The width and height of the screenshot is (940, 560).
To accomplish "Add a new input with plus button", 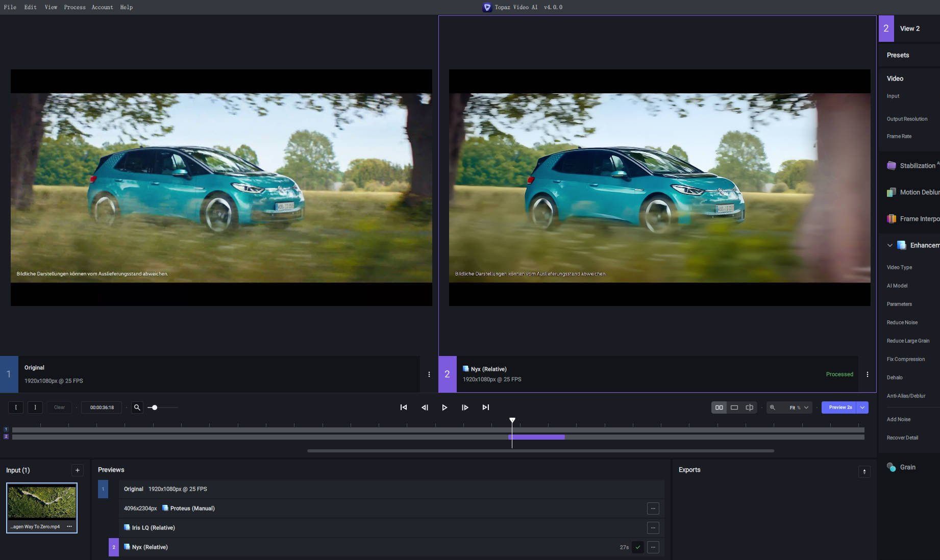I will (x=78, y=470).
